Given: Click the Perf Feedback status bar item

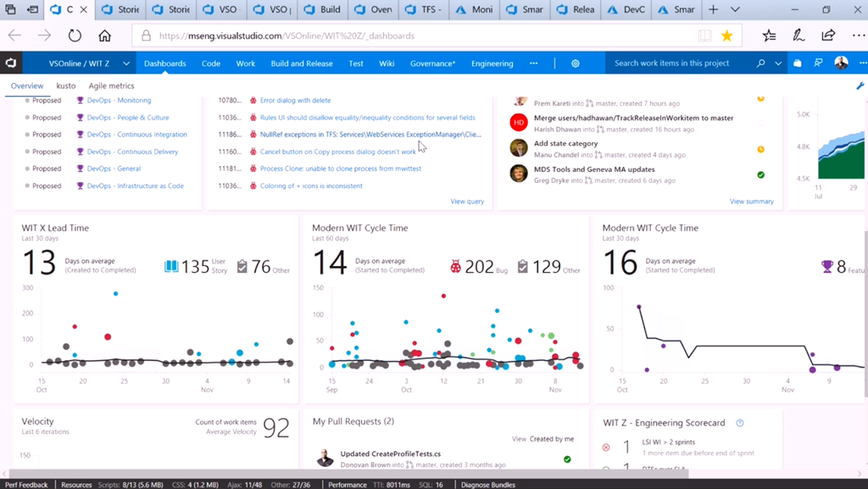Looking at the screenshot, I should pyautogui.click(x=26, y=485).
